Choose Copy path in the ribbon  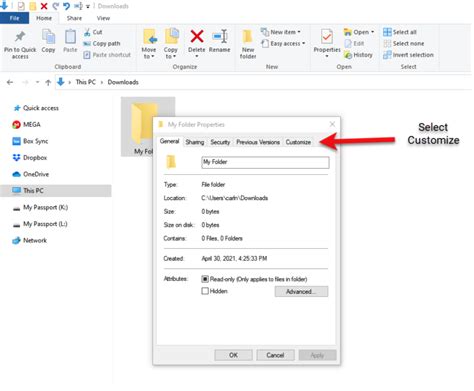[x=102, y=43]
